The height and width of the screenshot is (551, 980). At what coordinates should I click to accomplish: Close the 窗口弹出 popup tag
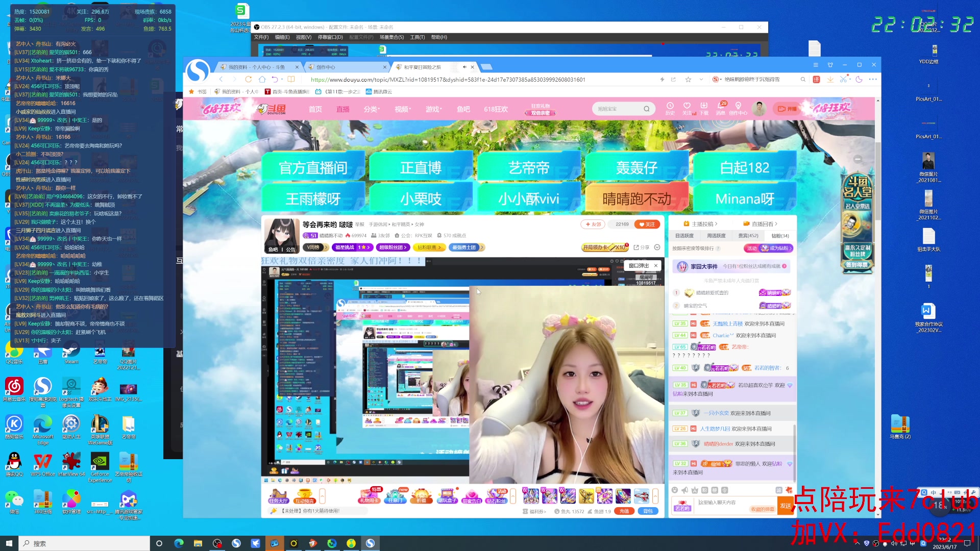(656, 266)
